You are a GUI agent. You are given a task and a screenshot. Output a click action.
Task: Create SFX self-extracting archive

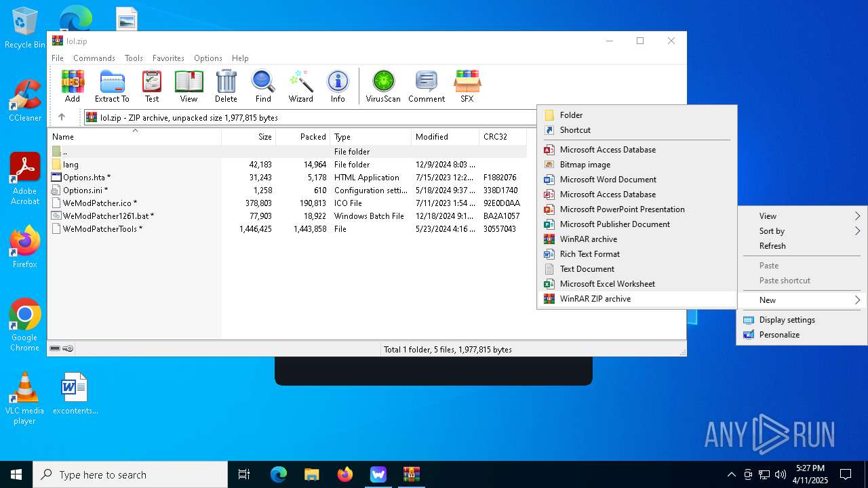tap(467, 86)
